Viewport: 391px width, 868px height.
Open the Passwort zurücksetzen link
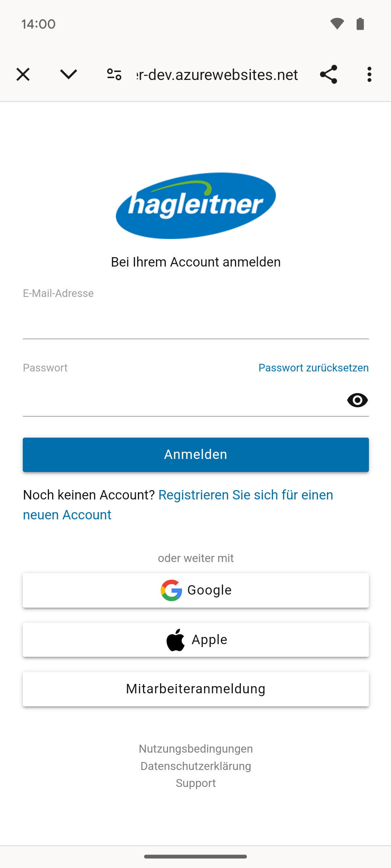[x=314, y=368]
